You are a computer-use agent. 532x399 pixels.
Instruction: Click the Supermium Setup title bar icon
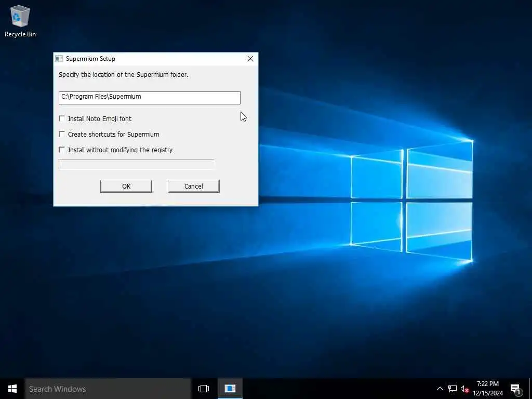click(x=59, y=59)
